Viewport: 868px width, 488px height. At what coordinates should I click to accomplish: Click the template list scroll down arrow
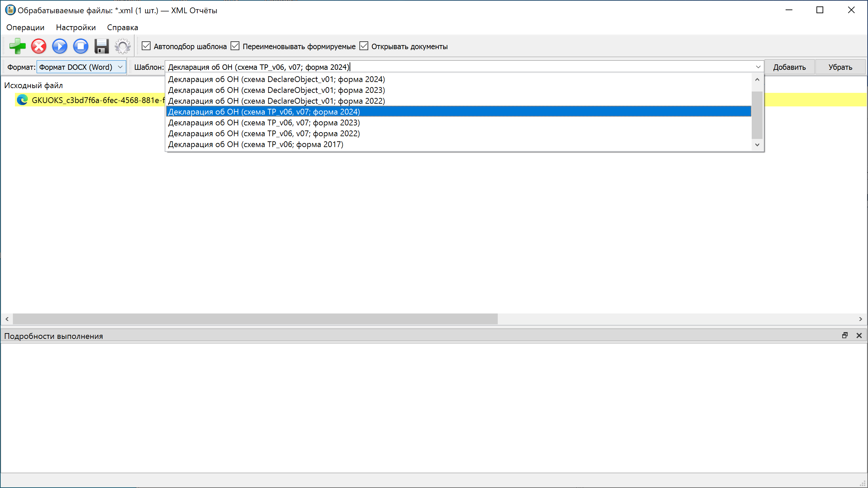(x=757, y=145)
